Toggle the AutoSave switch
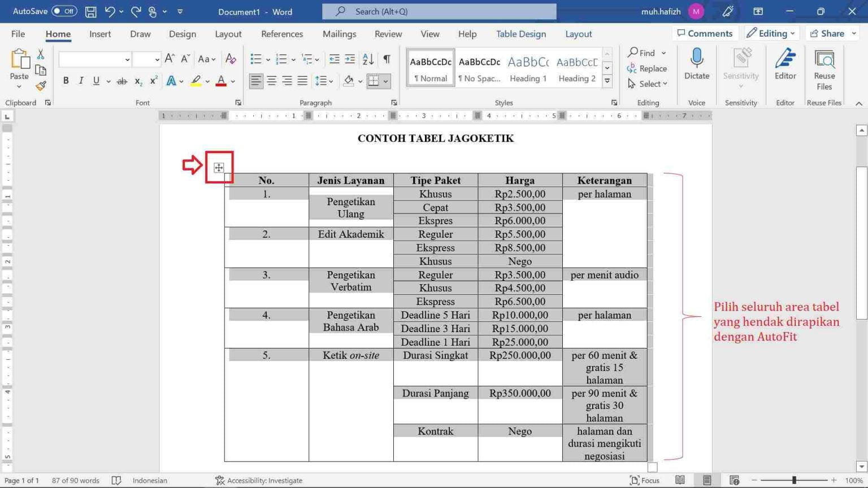 (64, 11)
